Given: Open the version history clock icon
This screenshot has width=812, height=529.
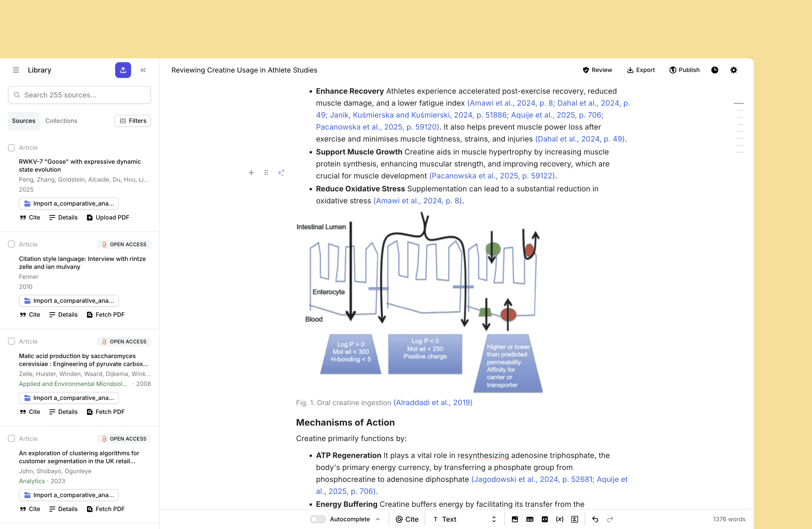Looking at the screenshot, I should point(714,70).
